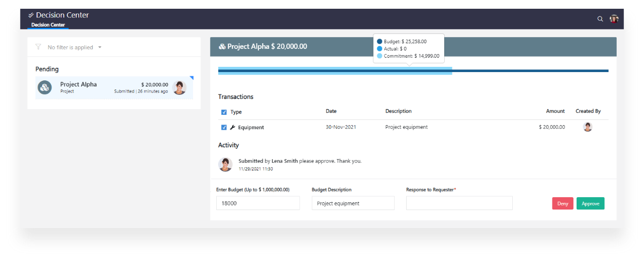644x260 pixels.
Task: Click the light blue commitment progress bar
Action: tap(335, 71)
